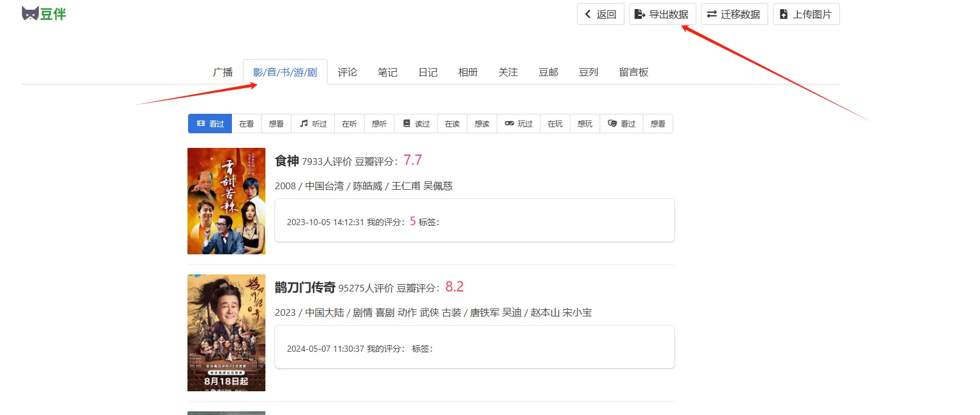Select the theater-mask 看过 drama filter

[x=621, y=124]
